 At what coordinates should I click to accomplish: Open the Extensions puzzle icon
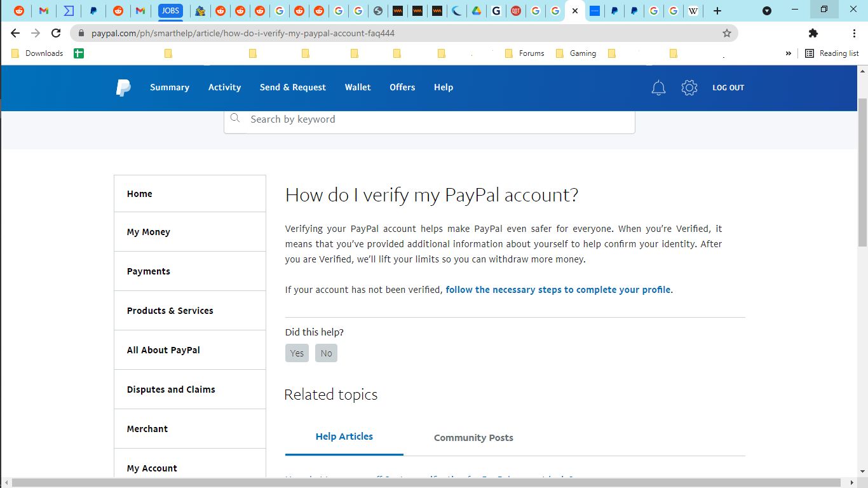pyautogui.click(x=813, y=33)
